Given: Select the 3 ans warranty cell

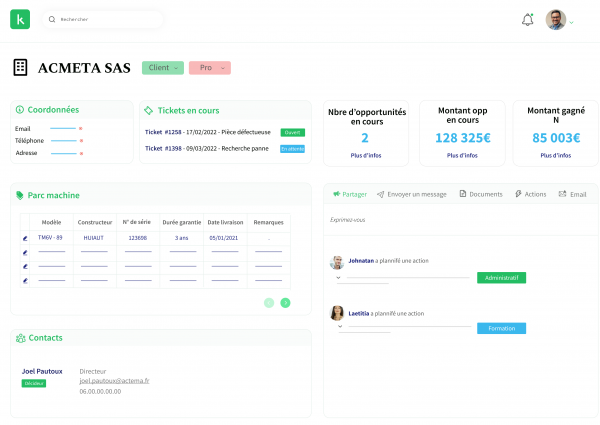Looking at the screenshot, I should [182, 238].
